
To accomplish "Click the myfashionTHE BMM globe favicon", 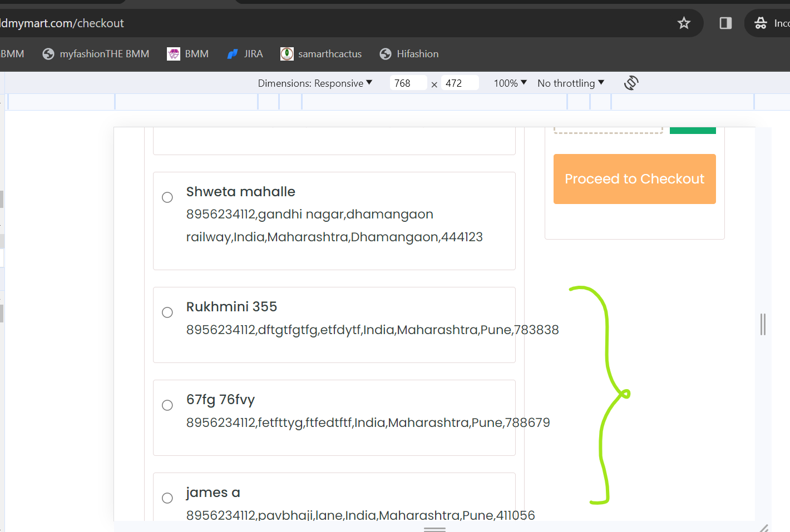I will [48, 54].
